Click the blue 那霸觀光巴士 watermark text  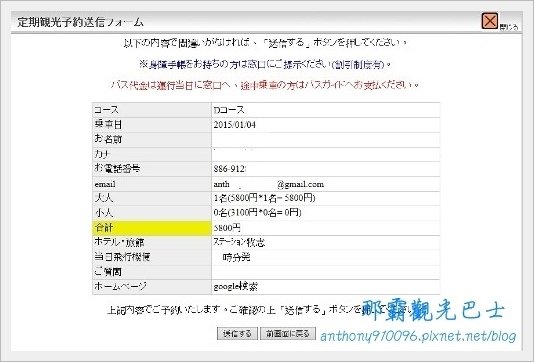433,310
